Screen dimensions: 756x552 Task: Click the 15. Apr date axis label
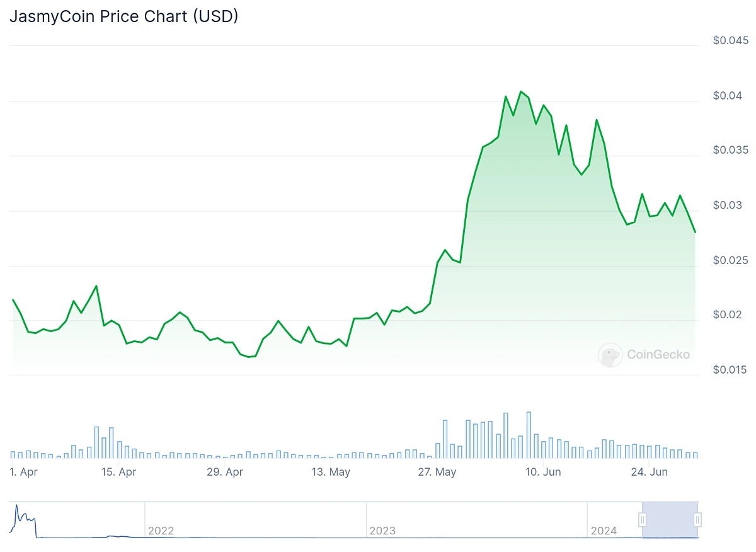118,472
